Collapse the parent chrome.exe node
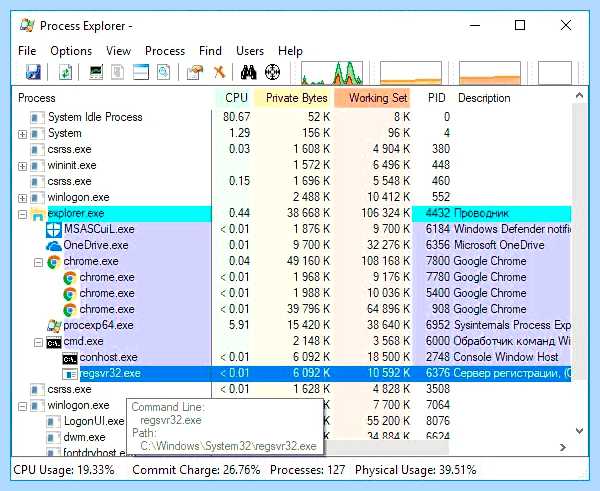The height and width of the screenshot is (491, 600). 38,263
